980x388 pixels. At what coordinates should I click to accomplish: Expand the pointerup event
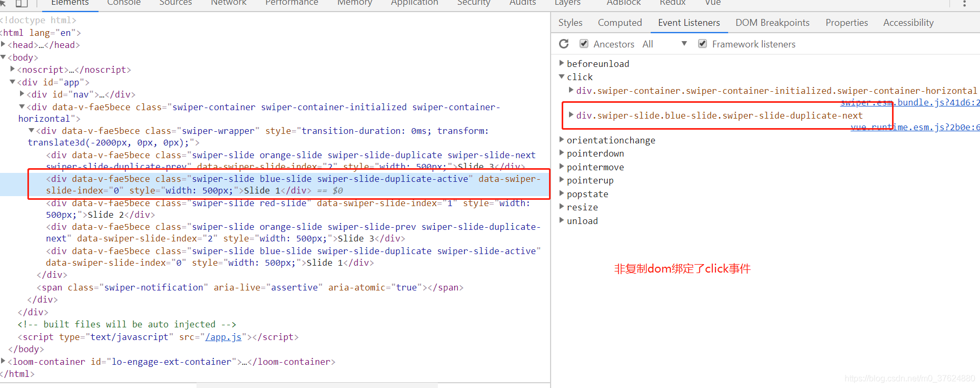coord(562,180)
